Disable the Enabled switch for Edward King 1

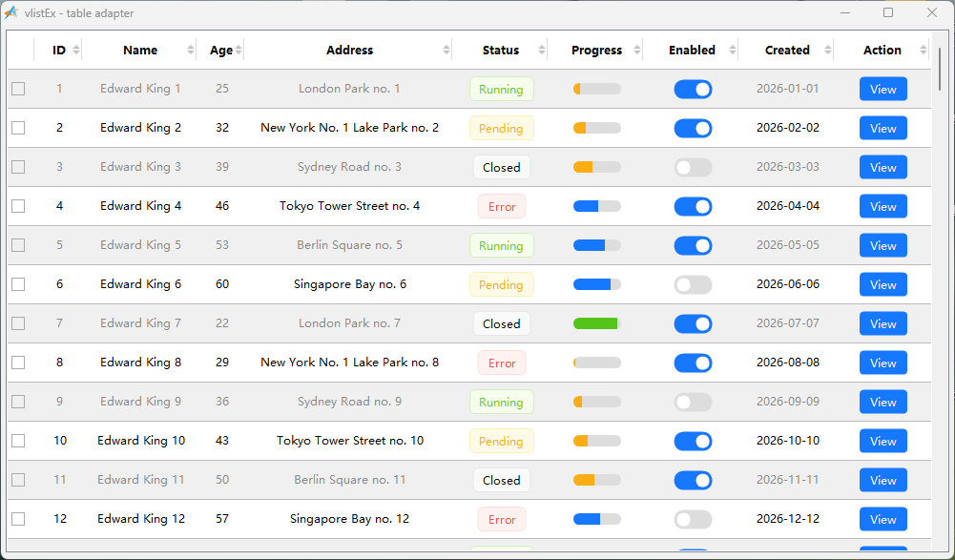(693, 89)
